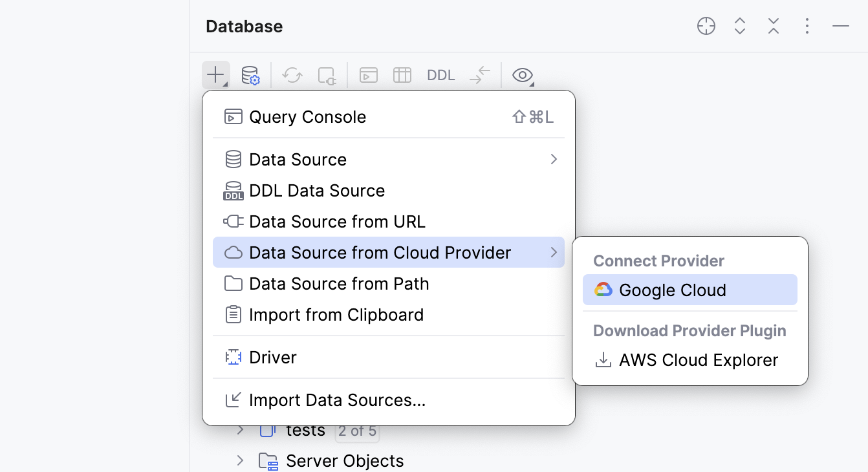The image size is (868, 472).
Task: Download the AWS Cloud Explorer plugin
Action: pos(697,360)
